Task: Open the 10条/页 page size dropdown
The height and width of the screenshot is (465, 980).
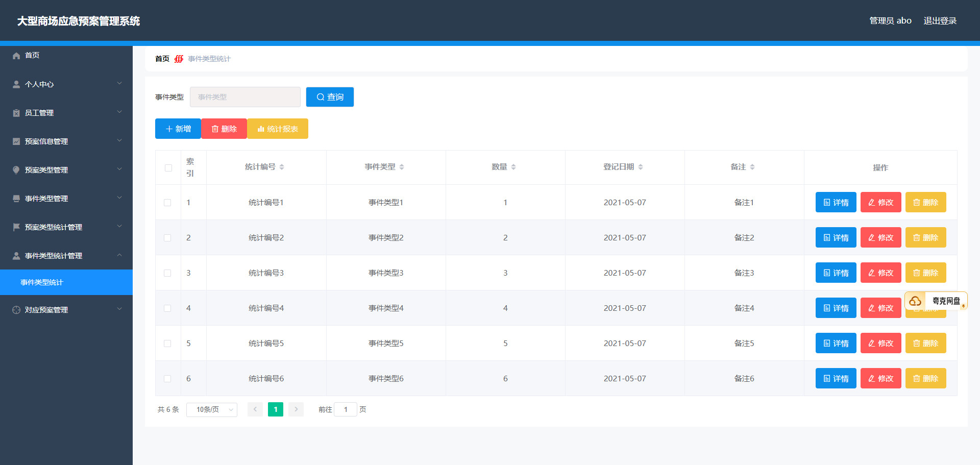Action: 212,409
